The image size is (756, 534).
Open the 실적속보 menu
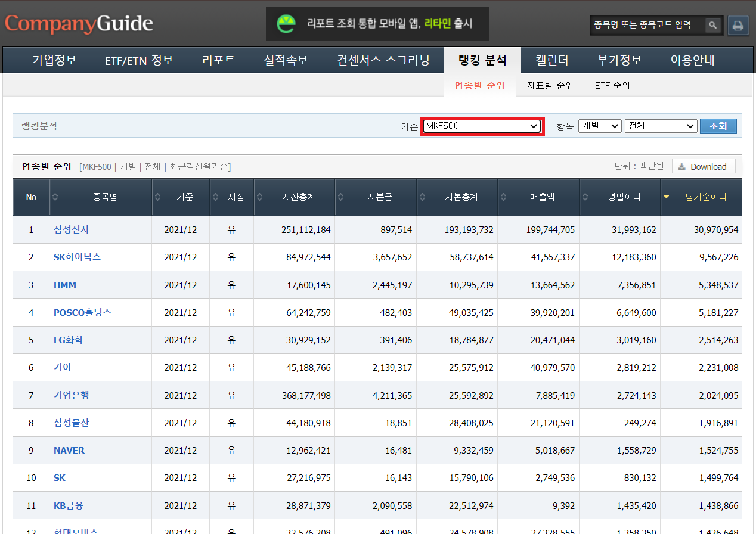pos(286,60)
